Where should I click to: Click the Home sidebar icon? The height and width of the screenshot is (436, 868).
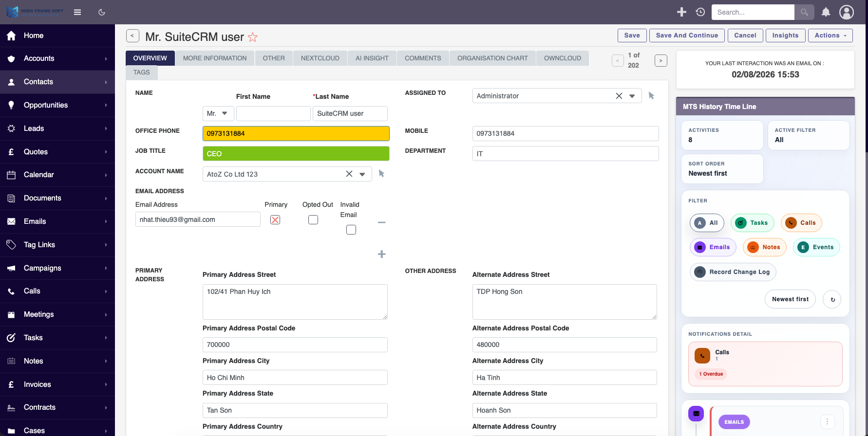point(11,36)
